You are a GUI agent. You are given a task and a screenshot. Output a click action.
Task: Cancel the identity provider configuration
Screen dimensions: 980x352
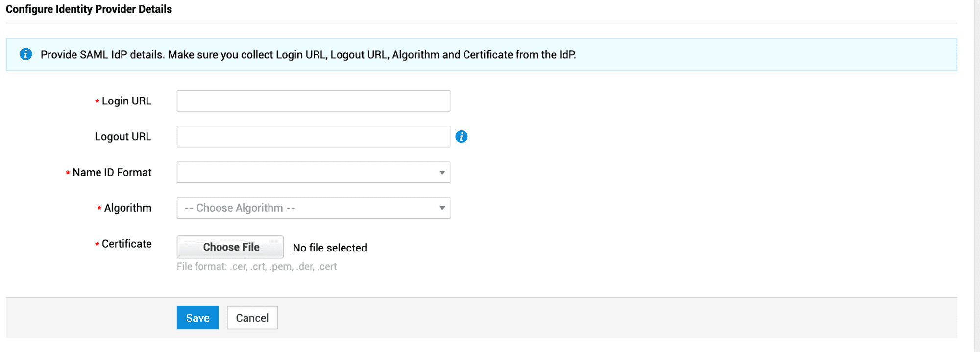pyautogui.click(x=252, y=318)
